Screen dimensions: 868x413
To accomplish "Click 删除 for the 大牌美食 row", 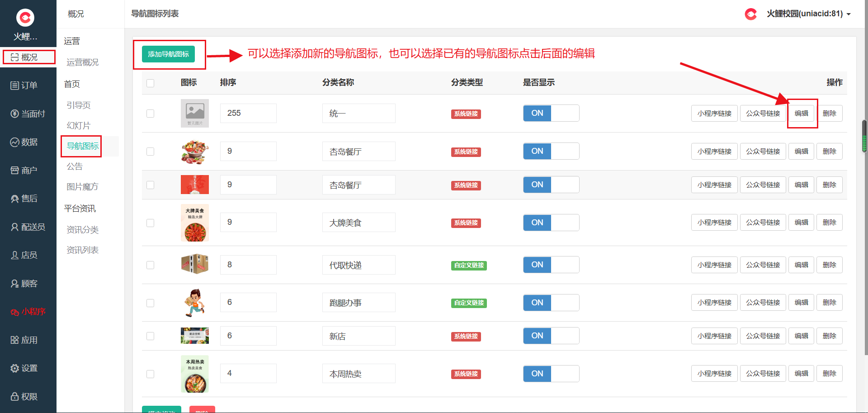I will [830, 223].
